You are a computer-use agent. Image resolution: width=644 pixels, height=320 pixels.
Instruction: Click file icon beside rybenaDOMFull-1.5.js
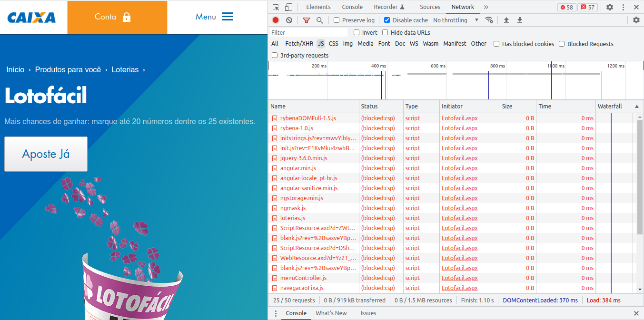pos(274,118)
